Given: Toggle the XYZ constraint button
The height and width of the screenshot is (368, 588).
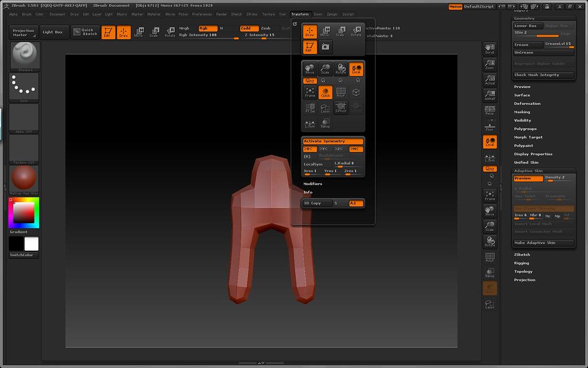Looking at the screenshot, I should coord(310,80).
